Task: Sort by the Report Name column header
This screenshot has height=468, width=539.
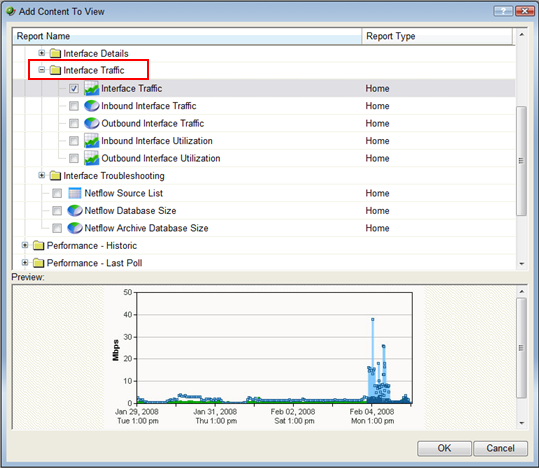Action: click(x=187, y=36)
